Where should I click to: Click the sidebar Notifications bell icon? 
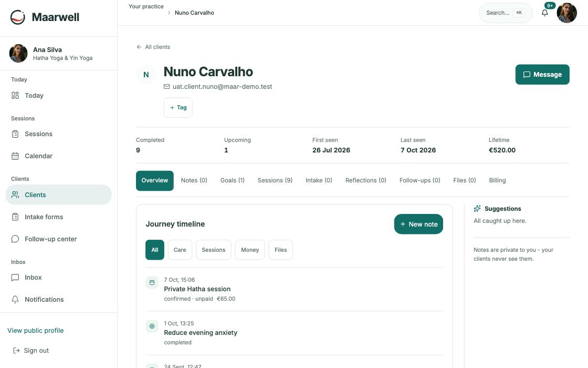pyautogui.click(x=15, y=299)
